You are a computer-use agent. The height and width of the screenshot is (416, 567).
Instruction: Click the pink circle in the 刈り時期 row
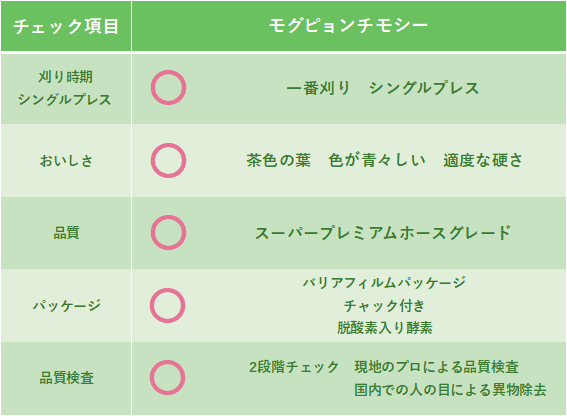point(169,88)
